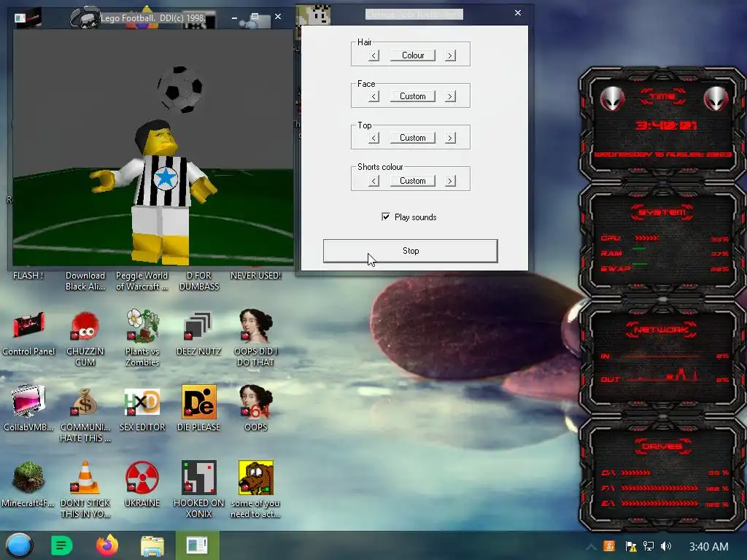The image size is (747, 560).
Task: Close the character settings dialog
Action: pyautogui.click(x=518, y=13)
